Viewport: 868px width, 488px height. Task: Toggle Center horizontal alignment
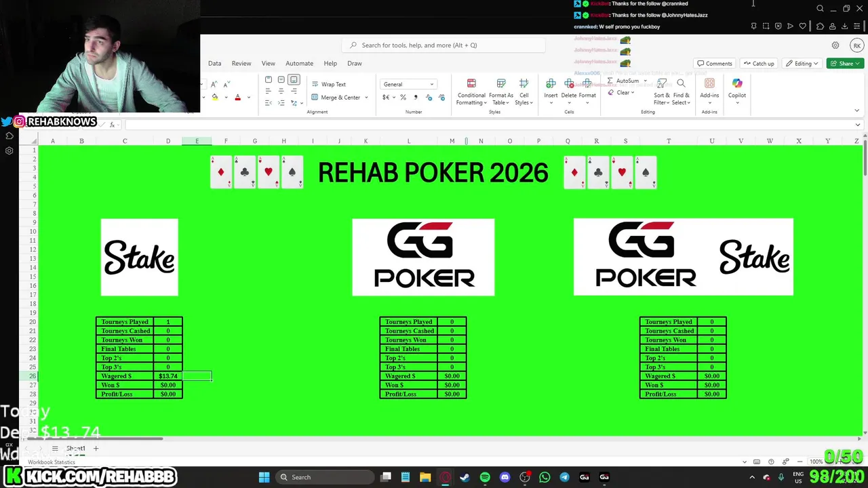281,91
